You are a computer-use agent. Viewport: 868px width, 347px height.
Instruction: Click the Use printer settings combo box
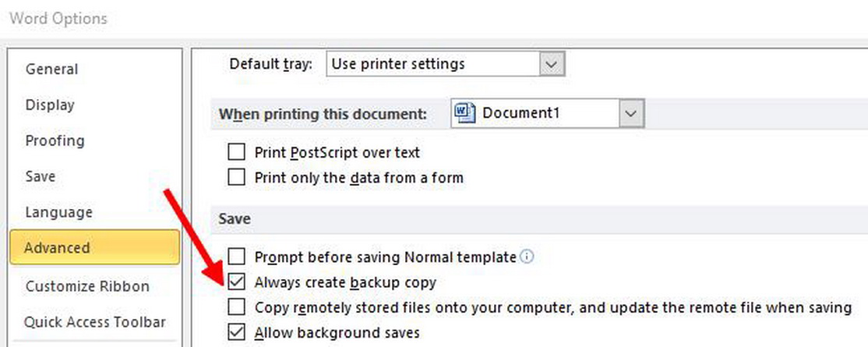pyautogui.click(x=432, y=64)
